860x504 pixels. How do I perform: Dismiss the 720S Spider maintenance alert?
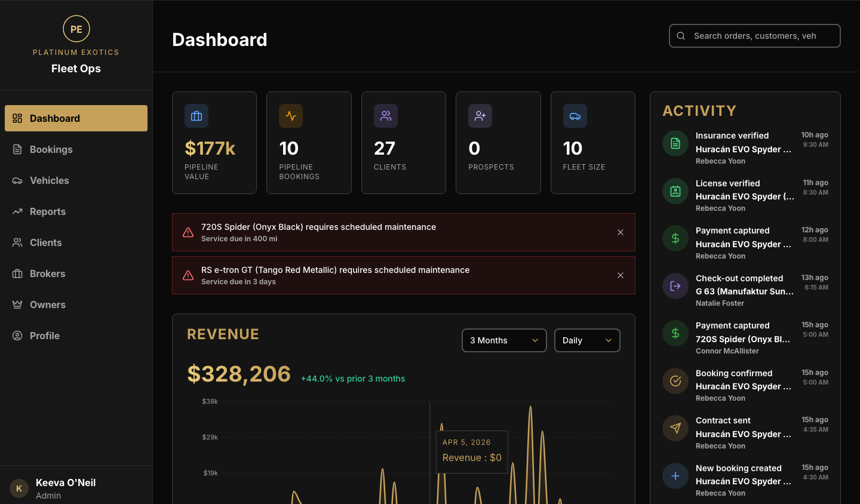click(621, 232)
